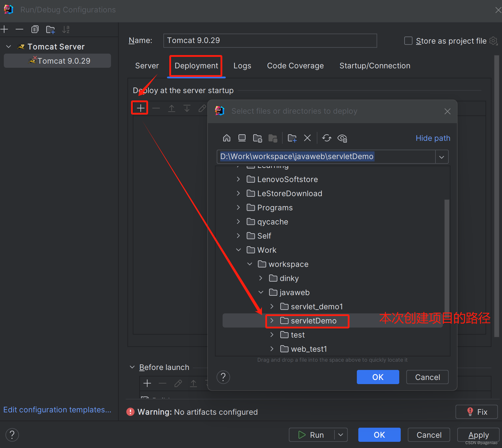Open help in file chooser dialog
Screen dimensions: 502x448
point(223,377)
